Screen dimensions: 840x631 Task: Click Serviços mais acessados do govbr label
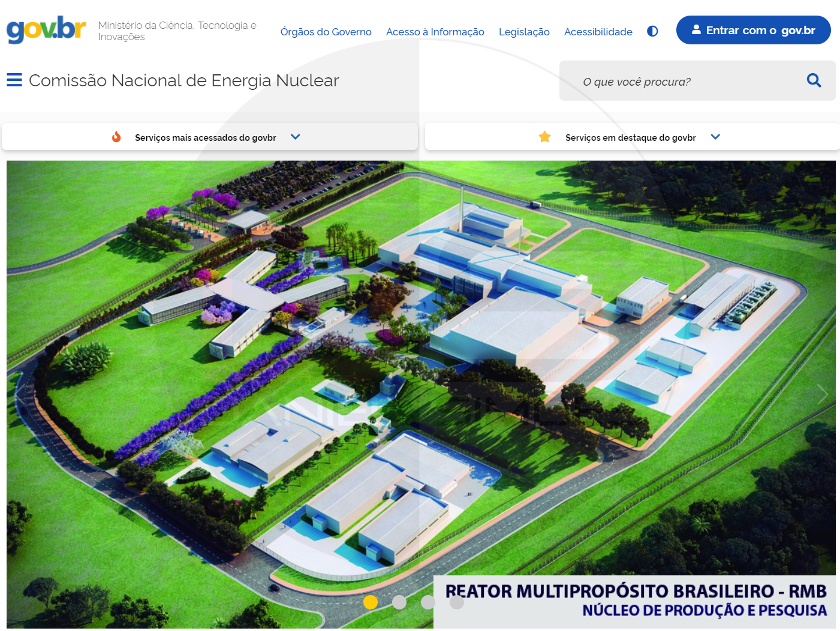tap(205, 137)
